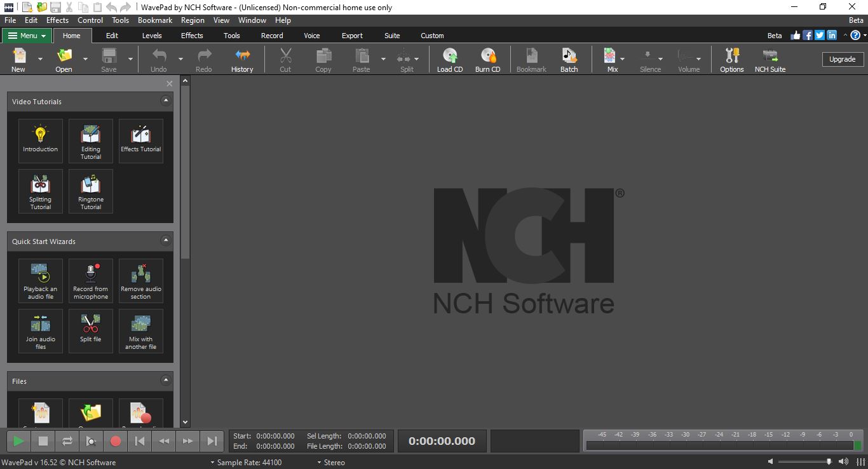Click the Load CD icon
The height and width of the screenshot is (469, 868).
pyautogui.click(x=450, y=60)
